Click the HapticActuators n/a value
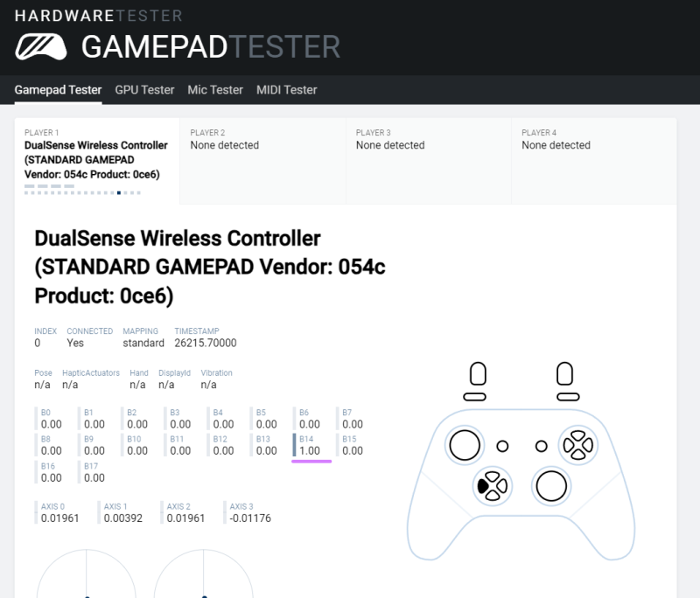700x598 pixels. (x=70, y=385)
